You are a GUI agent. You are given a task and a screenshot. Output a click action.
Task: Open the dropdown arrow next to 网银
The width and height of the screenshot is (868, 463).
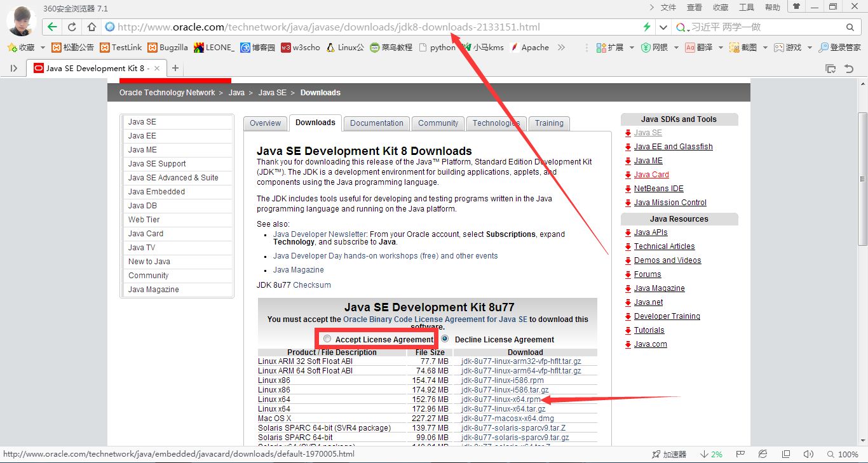(x=676, y=48)
